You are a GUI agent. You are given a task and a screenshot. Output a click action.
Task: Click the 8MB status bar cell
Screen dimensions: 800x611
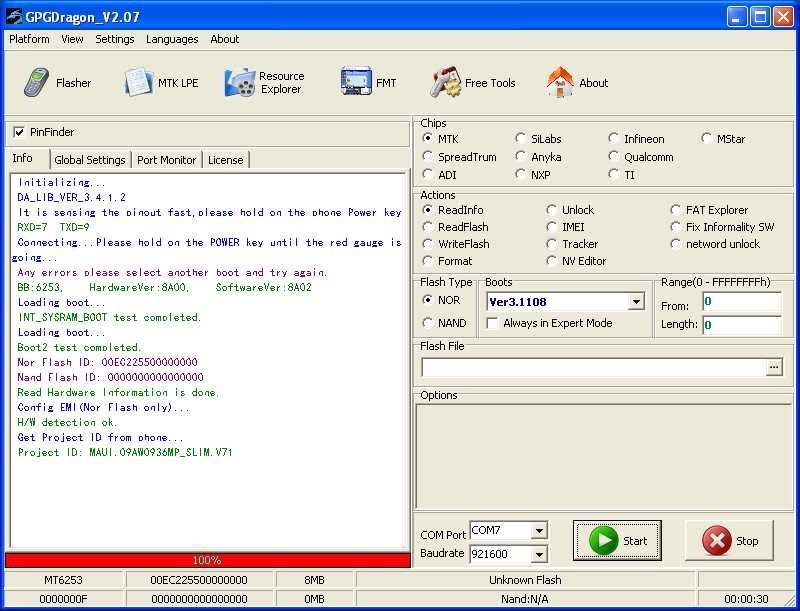coord(314,580)
